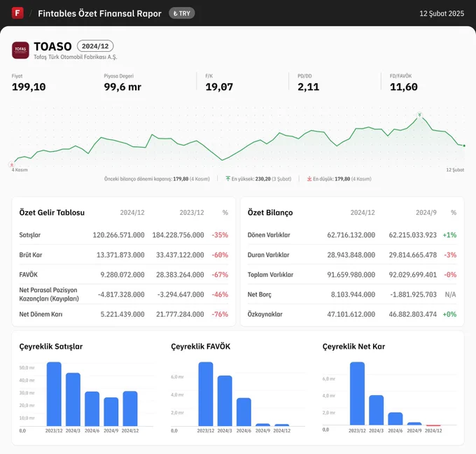
Task: Click the green highest-price marker on chart
Action: pyautogui.click(x=419, y=115)
